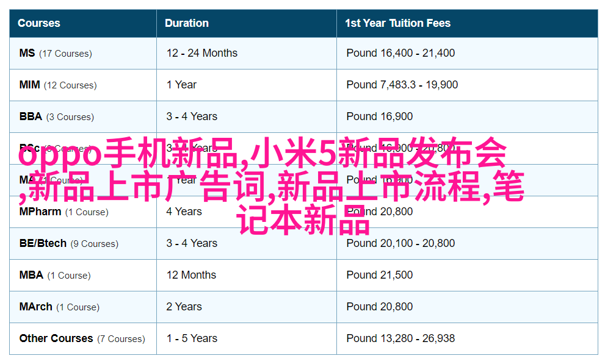
Task: Click the Pound 16,900 fee in BBA row
Action: point(380,116)
